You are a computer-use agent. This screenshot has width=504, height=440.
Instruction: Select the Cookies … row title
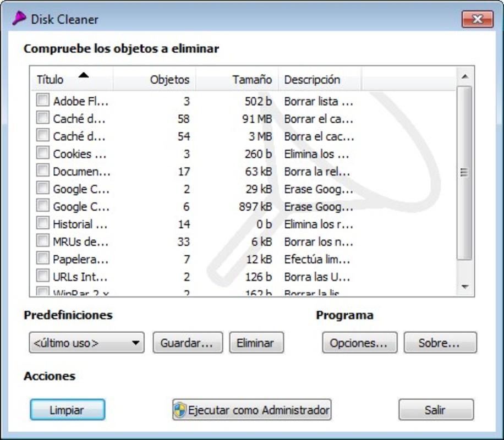80,154
